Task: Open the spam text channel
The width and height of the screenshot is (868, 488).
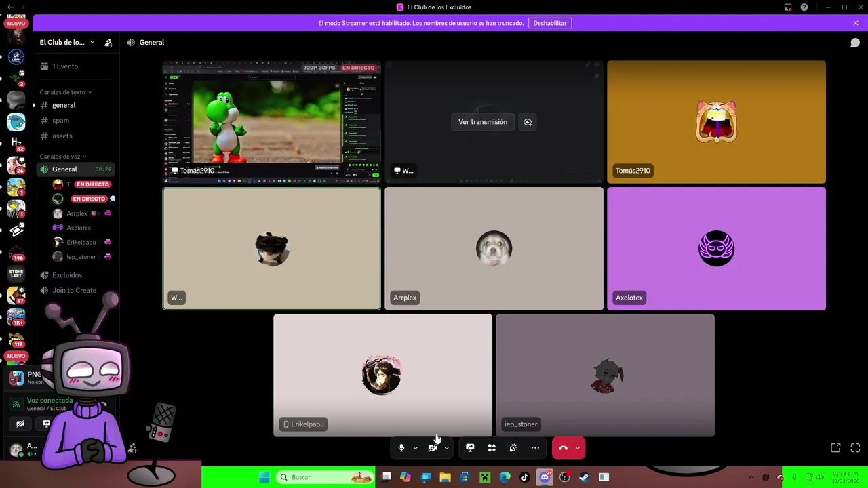Action: (x=76, y=121)
